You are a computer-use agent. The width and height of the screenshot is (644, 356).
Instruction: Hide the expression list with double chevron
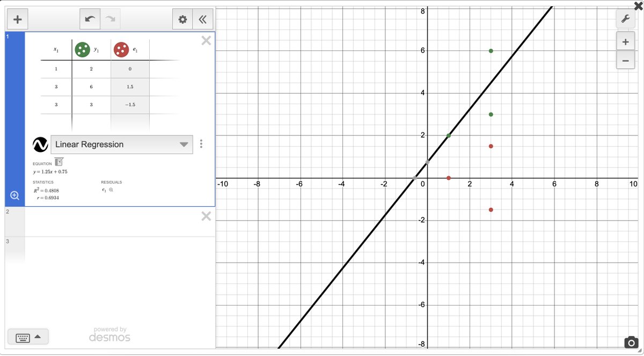tap(202, 19)
